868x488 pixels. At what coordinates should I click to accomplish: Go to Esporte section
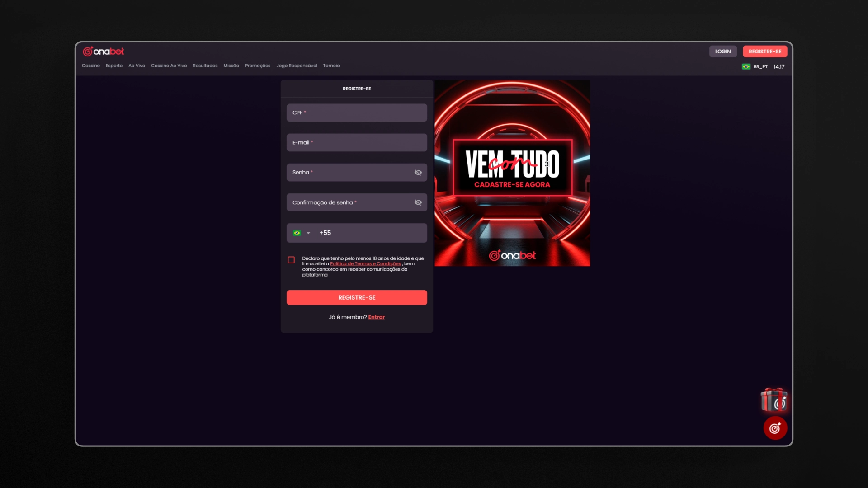click(x=114, y=66)
